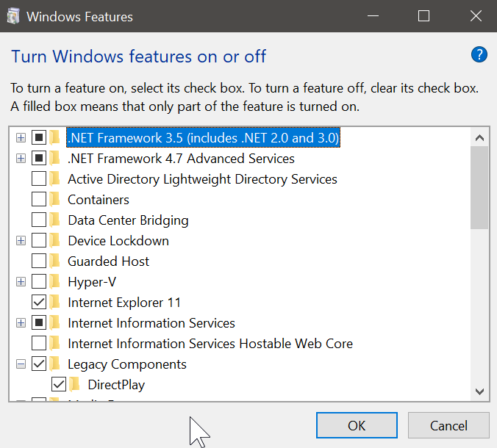Click folder icon beside IIS Hostable Web Core
This screenshot has height=448, width=497.
coord(55,343)
